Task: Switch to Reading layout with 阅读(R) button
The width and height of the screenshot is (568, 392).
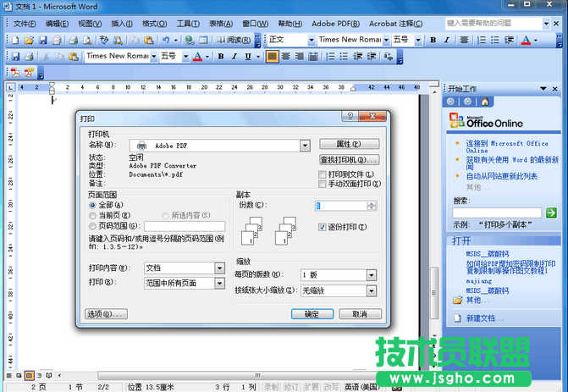Action: [234, 40]
